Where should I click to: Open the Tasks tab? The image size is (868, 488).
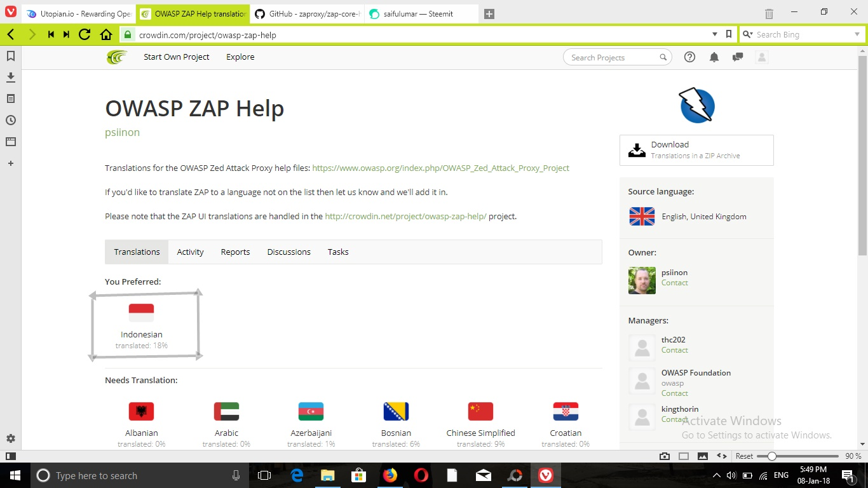tap(338, 252)
